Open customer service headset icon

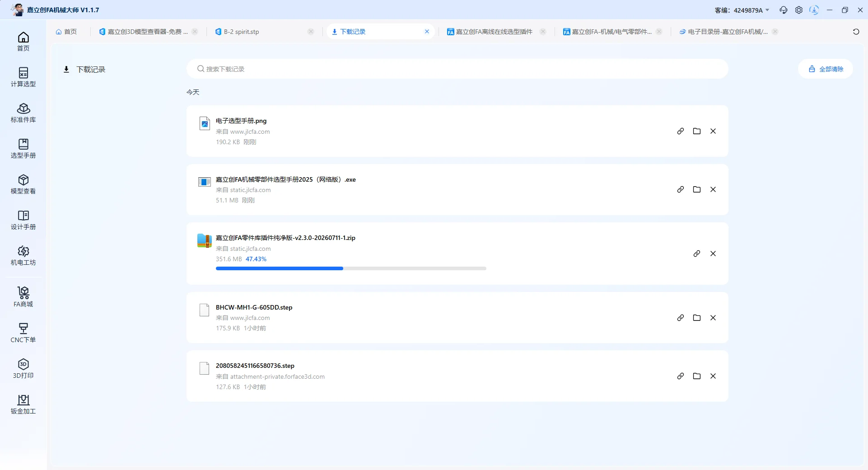(784, 10)
